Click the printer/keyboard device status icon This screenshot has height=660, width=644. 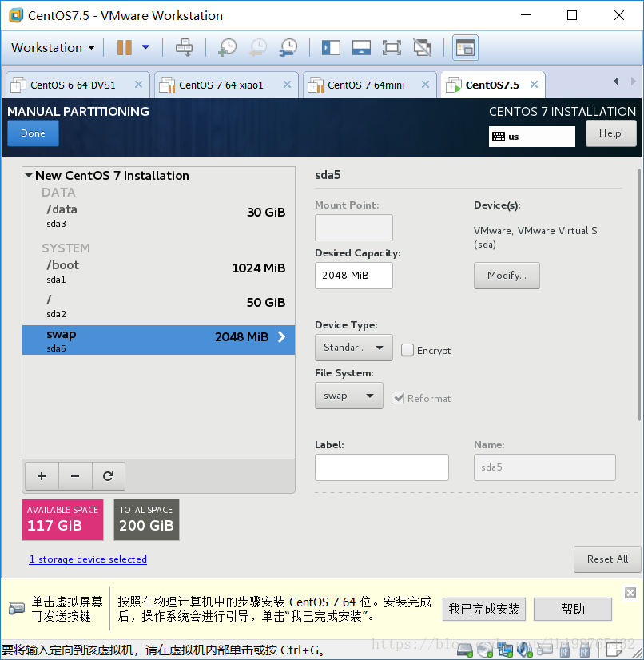click(x=545, y=650)
